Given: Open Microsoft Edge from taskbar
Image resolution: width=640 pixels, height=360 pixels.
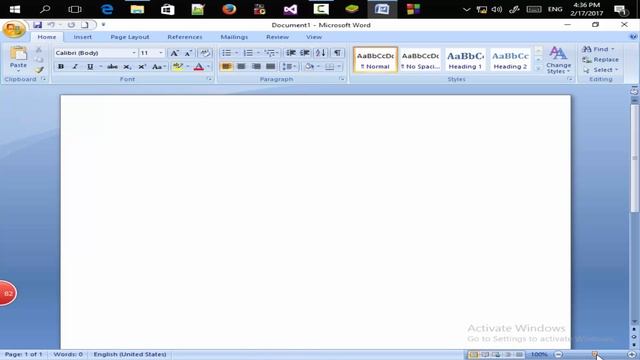Looking at the screenshot, I should pyautogui.click(x=107, y=9).
